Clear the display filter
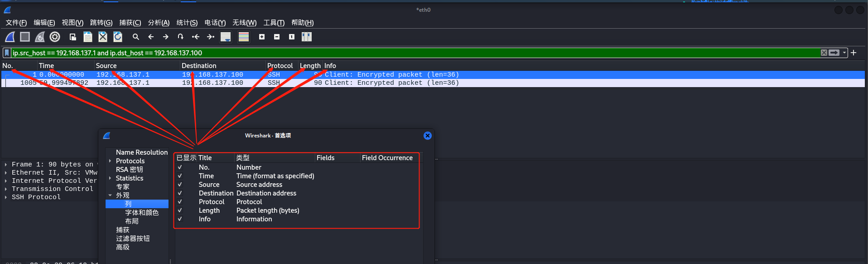The image size is (868, 264). [x=824, y=53]
